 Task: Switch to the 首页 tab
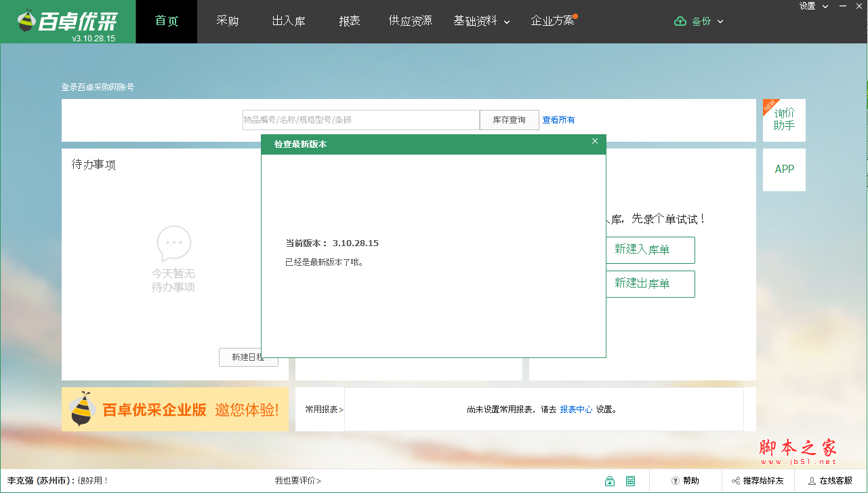click(167, 21)
